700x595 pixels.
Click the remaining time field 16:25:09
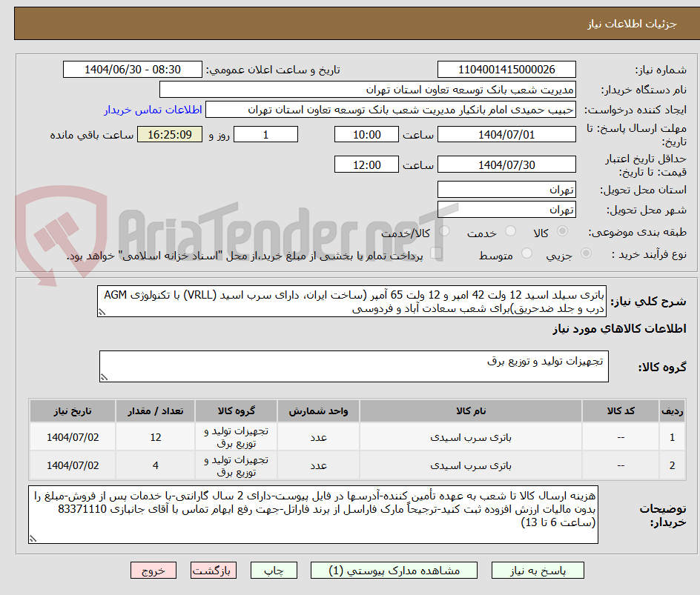click(169, 135)
